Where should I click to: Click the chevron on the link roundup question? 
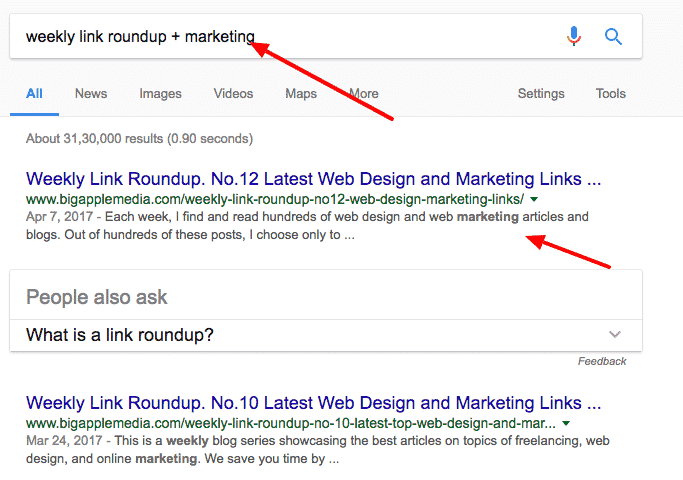tap(615, 335)
